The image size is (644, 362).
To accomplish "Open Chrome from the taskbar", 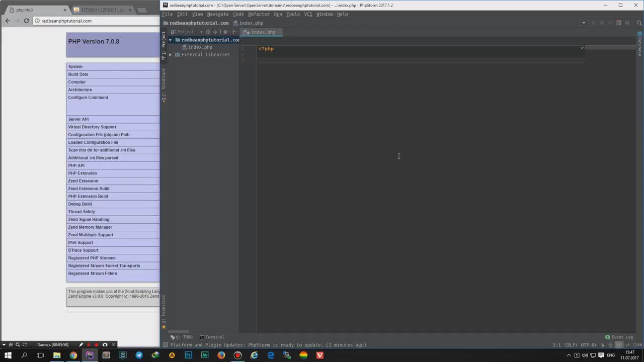I will click(73, 355).
